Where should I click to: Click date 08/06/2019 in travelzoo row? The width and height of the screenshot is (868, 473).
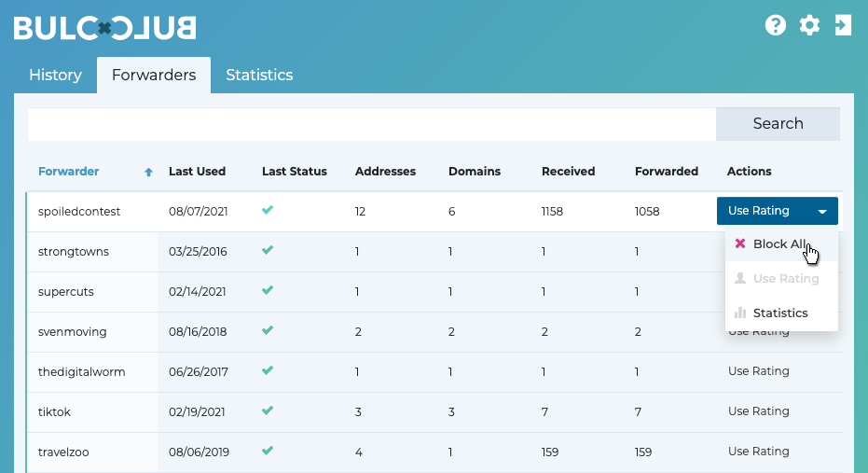click(x=199, y=452)
